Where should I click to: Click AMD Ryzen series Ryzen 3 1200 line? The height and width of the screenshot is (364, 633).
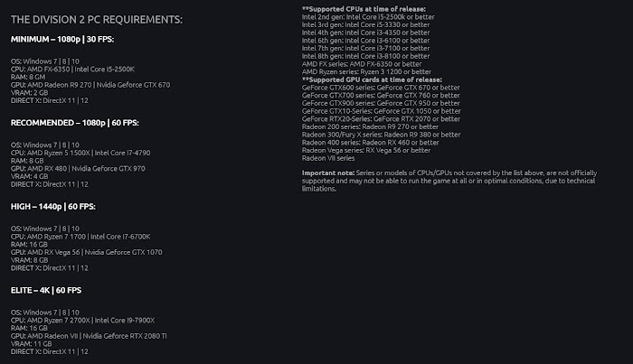[366, 71]
